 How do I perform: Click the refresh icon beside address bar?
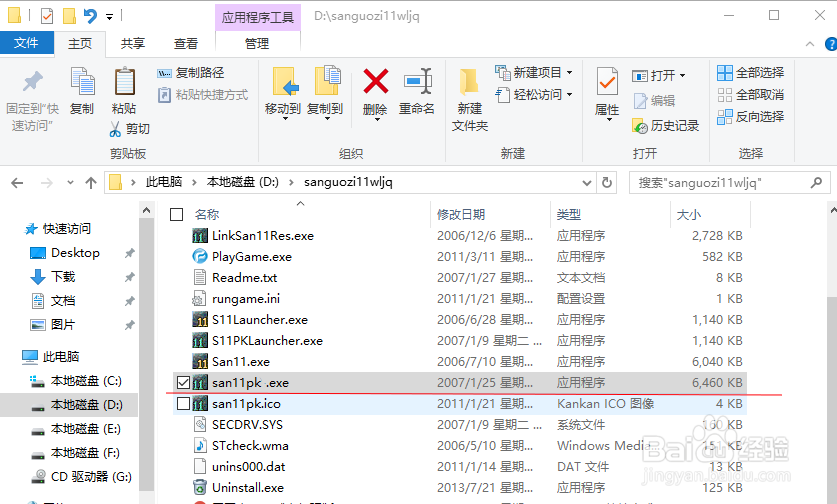pyautogui.click(x=607, y=183)
